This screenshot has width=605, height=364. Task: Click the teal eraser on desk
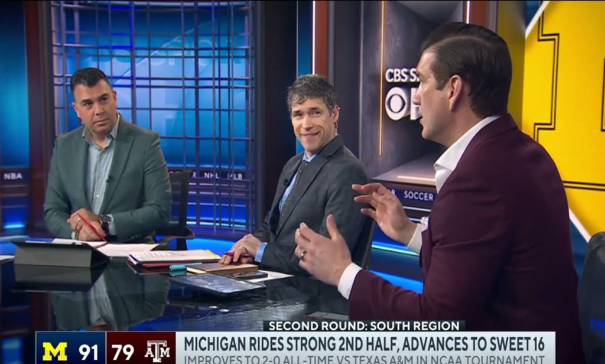(x=178, y=270)
